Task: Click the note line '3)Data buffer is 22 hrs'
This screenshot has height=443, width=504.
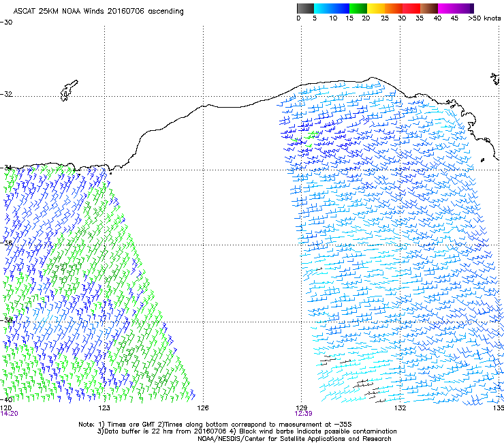Action: (247, 431)
